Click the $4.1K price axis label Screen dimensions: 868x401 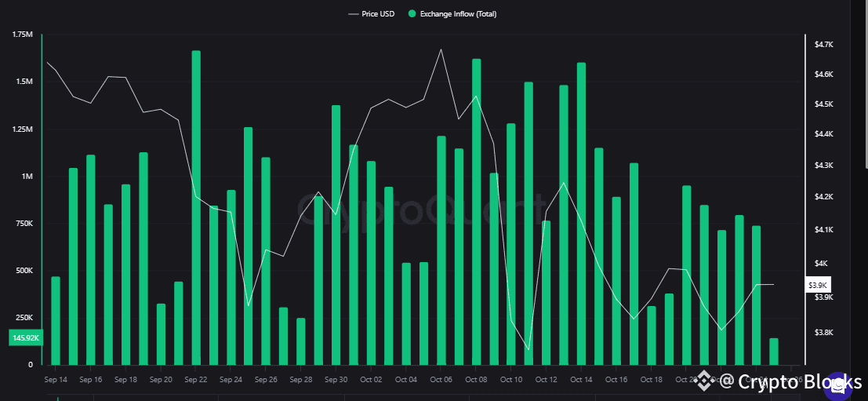pyautogui.click(x=823, y=230)
